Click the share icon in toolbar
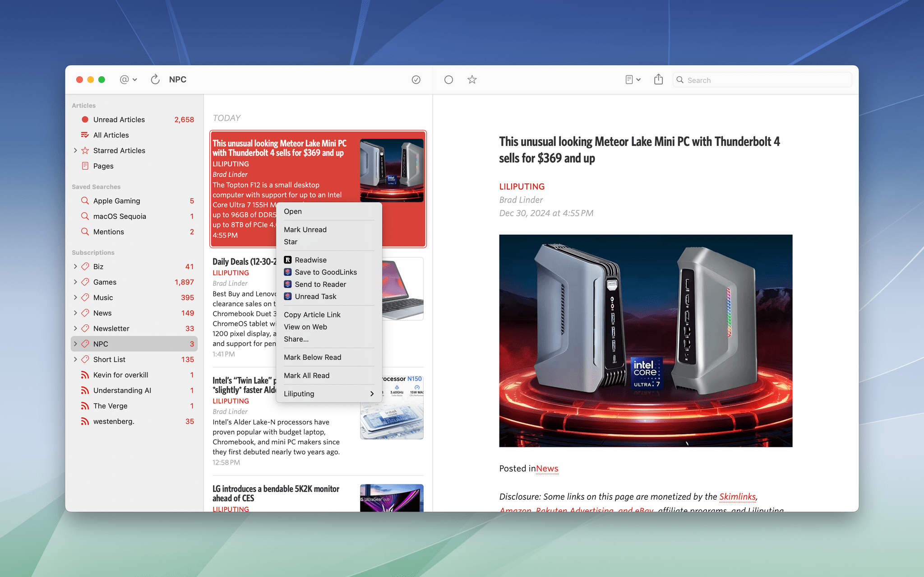 coord(658,79)
